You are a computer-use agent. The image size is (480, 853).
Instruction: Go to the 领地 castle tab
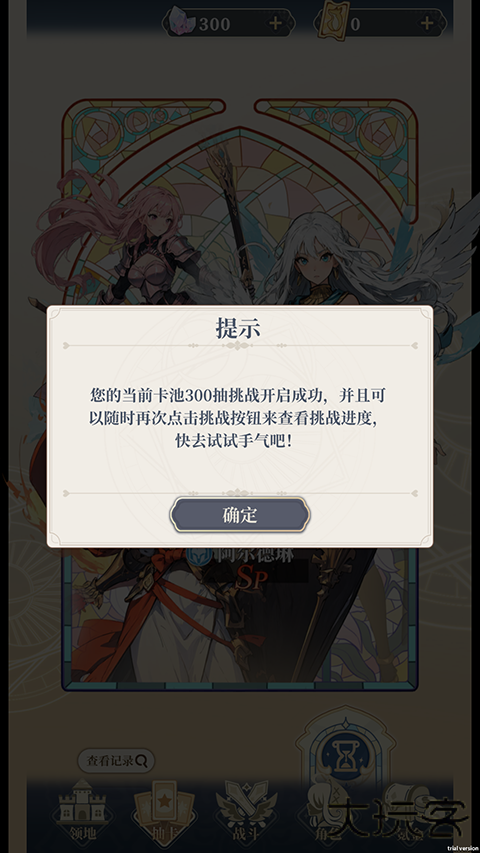[x=82, y=810]
